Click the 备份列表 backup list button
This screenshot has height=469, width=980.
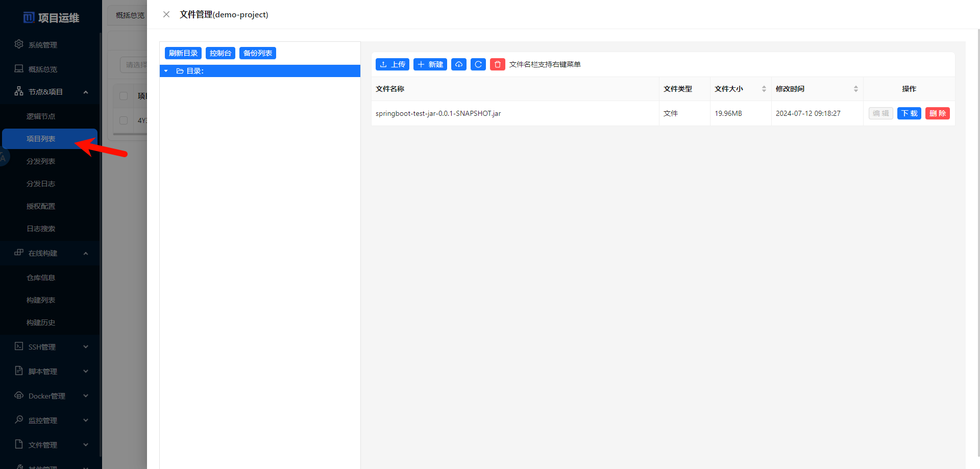coord(257,53)
